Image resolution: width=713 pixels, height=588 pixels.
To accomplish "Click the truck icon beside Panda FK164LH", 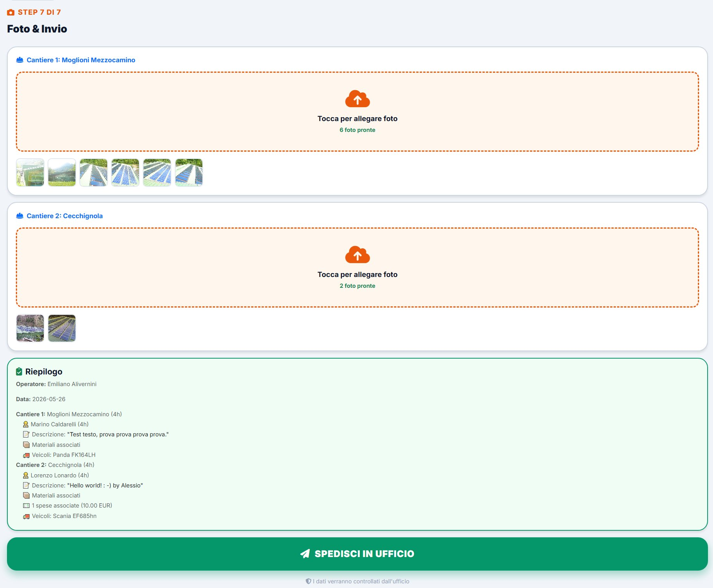I will click(x=26, y=455).
